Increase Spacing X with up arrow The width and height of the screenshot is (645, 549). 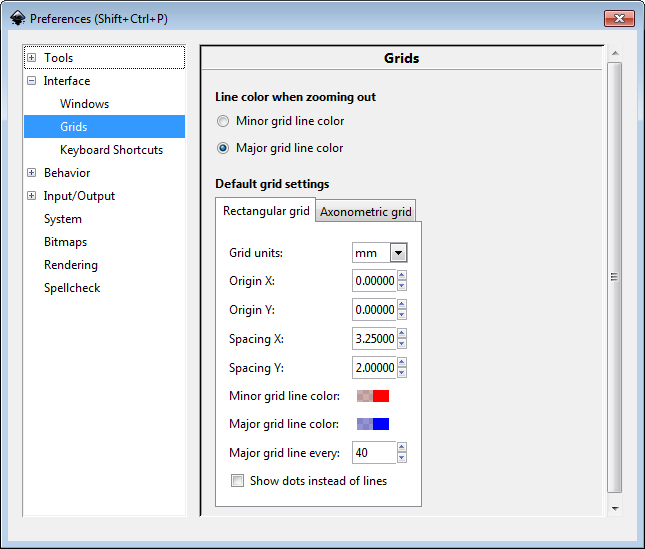click(402, 334)
